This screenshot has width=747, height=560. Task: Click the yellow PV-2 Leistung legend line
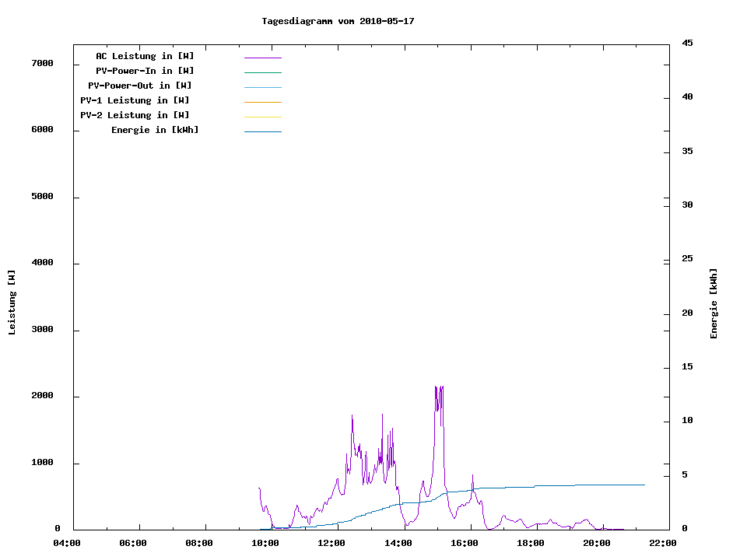(262, 117)
